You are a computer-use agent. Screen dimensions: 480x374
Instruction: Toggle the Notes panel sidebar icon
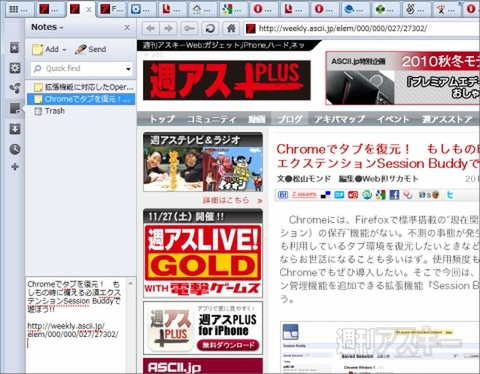[x=14, y=109]
